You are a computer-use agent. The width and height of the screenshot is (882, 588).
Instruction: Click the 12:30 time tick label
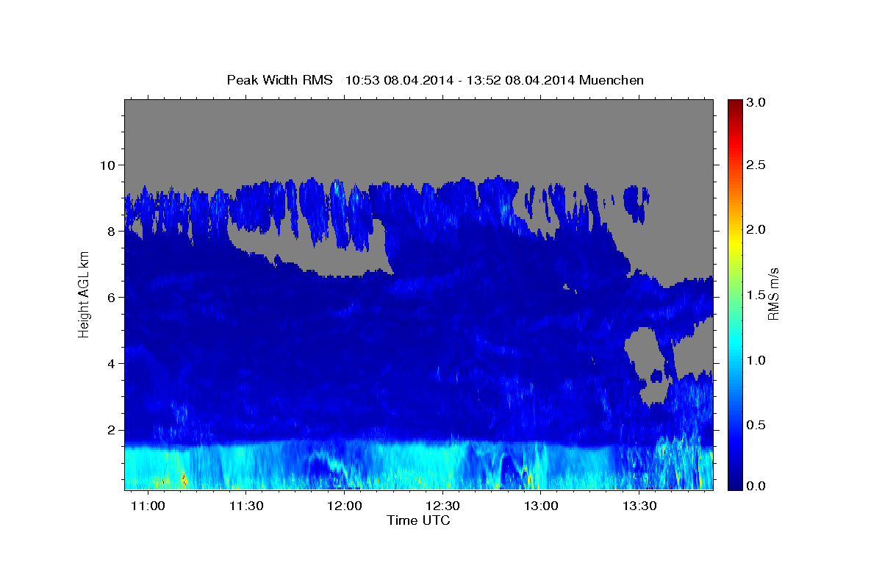coord(443,506)
